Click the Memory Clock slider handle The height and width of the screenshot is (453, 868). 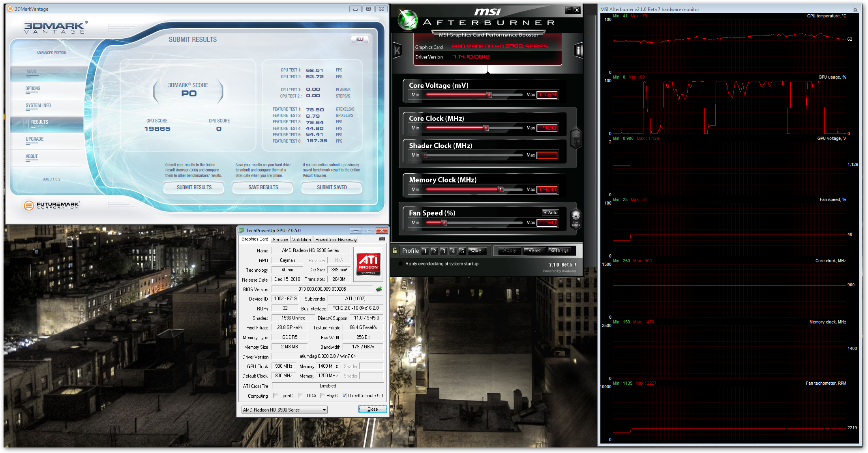[x=501, y=190]
